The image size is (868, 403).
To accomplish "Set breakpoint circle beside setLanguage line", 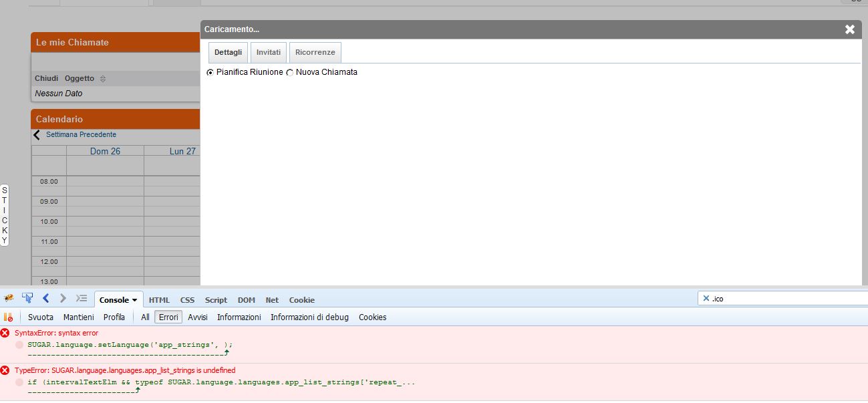I will [x=19, y=345].
